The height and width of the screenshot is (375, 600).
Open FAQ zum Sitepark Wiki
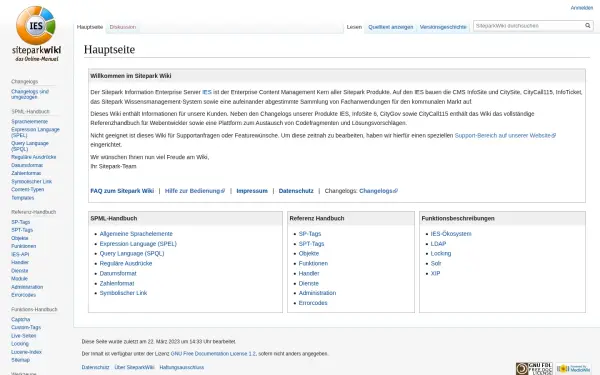coord(122,191)
